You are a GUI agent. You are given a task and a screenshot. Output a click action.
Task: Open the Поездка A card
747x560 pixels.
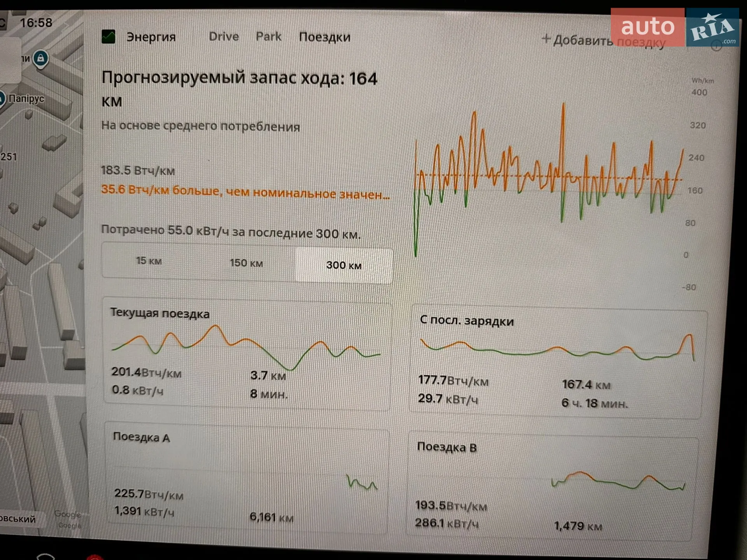(247, 478)
